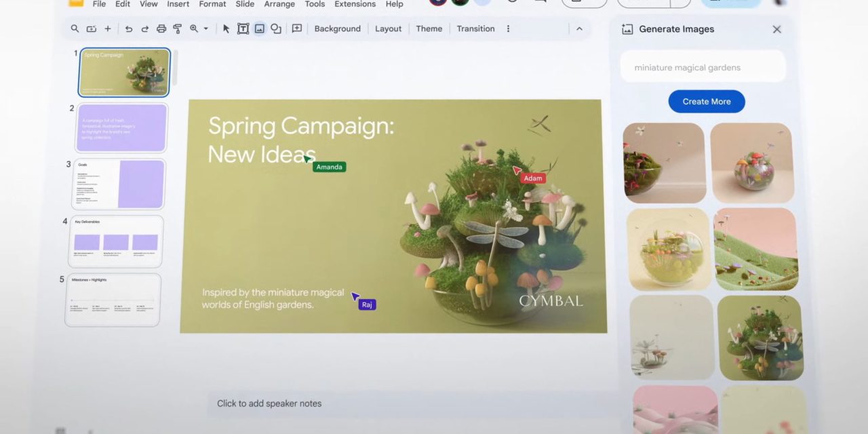Click the add comment icon
Image resolution: width=868 pixels, height=434 pixels.
coord(296,28)
